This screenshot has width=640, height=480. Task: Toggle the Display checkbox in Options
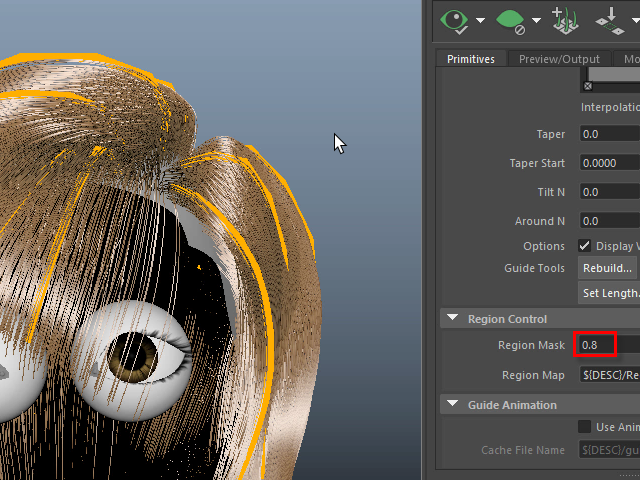tap(585, 246)
